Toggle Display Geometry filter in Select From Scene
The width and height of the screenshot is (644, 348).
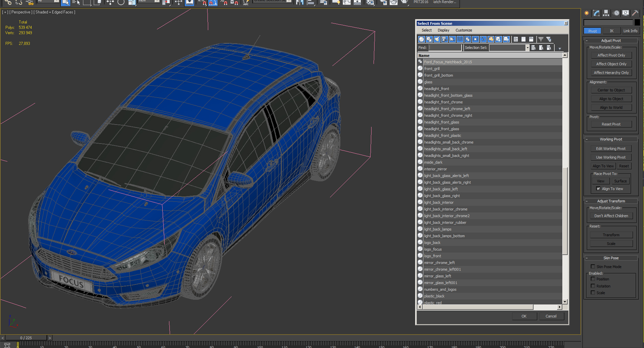click(x=421, y=39)
